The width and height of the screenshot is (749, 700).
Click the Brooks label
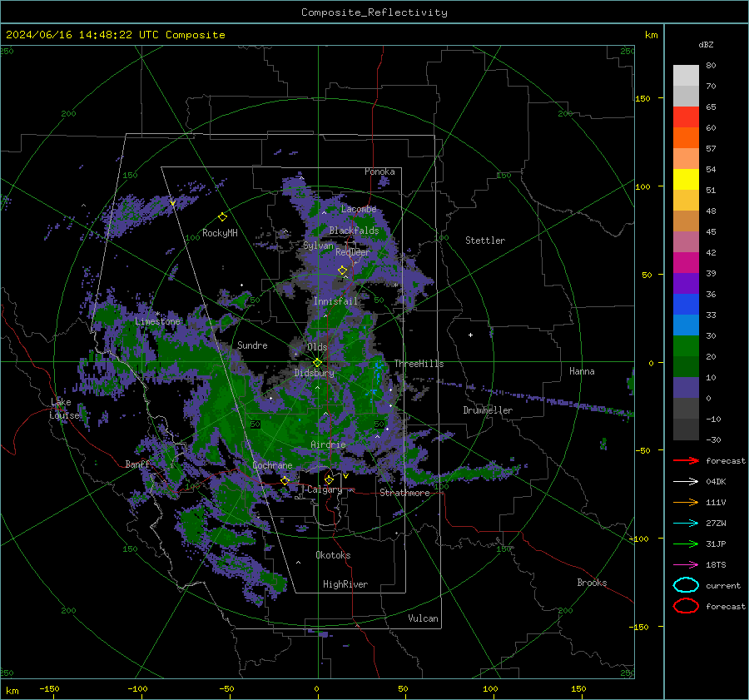tap(592, 583)
